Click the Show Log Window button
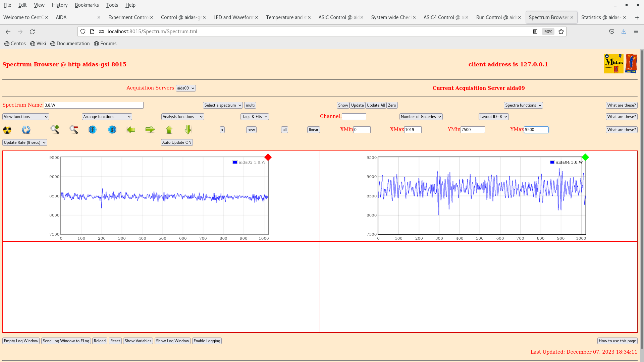Image resolution: width=644 pixels, height=362 pixels. [172, 341]
